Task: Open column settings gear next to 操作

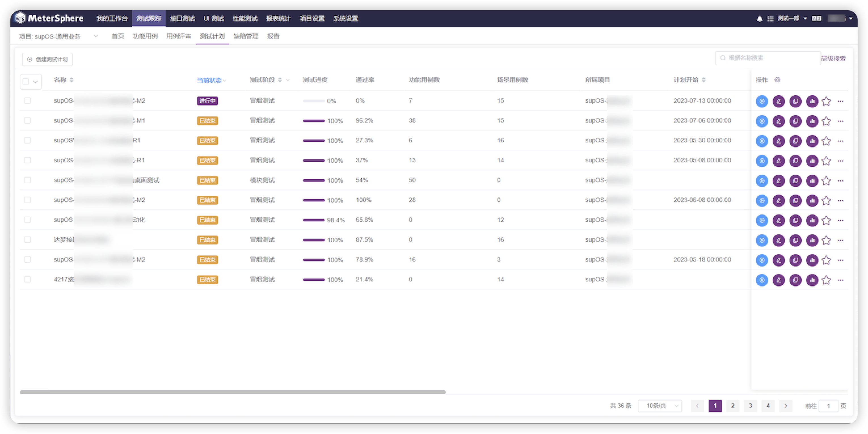Action: tap(777, 80)
